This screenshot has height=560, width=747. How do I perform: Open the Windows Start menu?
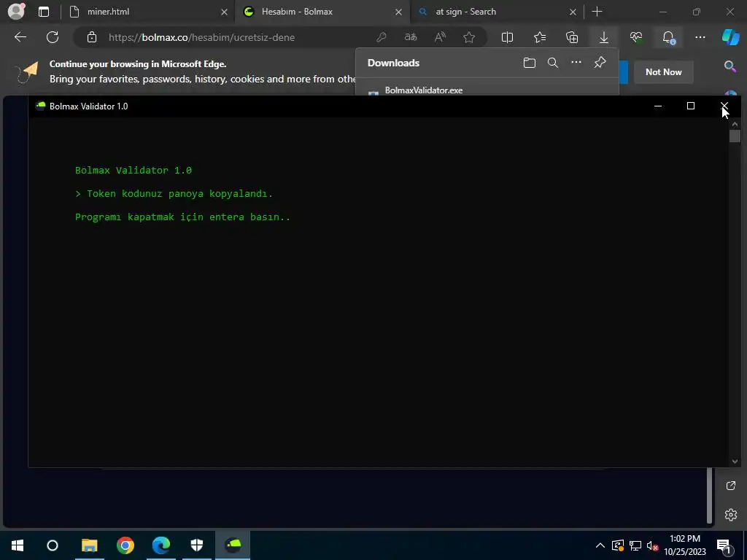click(18, 545)
